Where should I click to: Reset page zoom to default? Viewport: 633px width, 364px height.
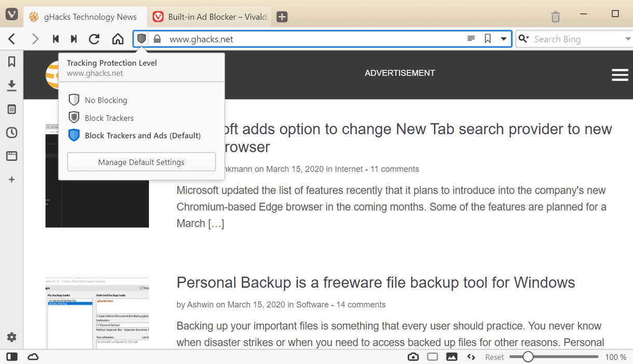tap(494, 357)
